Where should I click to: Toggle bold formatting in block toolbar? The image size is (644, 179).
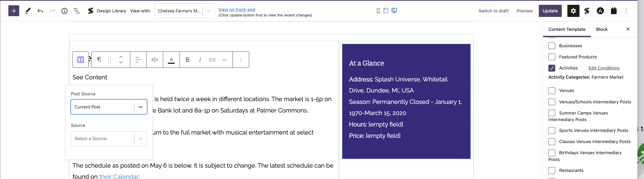187,60
